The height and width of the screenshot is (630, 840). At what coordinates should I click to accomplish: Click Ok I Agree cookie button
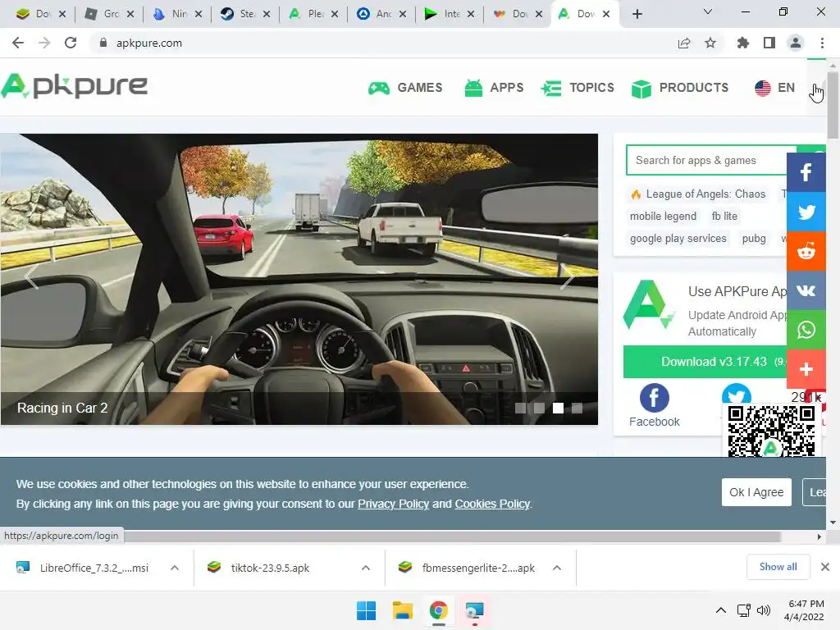click(756, 492)
